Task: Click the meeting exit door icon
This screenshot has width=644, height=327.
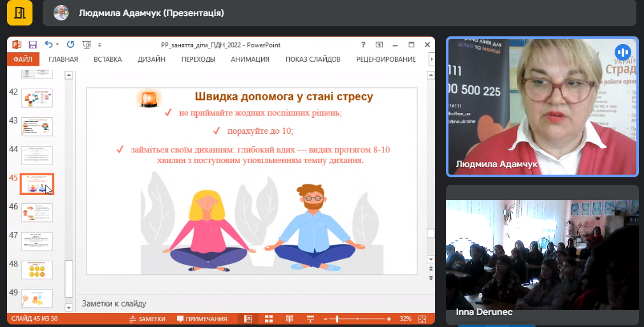Action: pos(20,13)
